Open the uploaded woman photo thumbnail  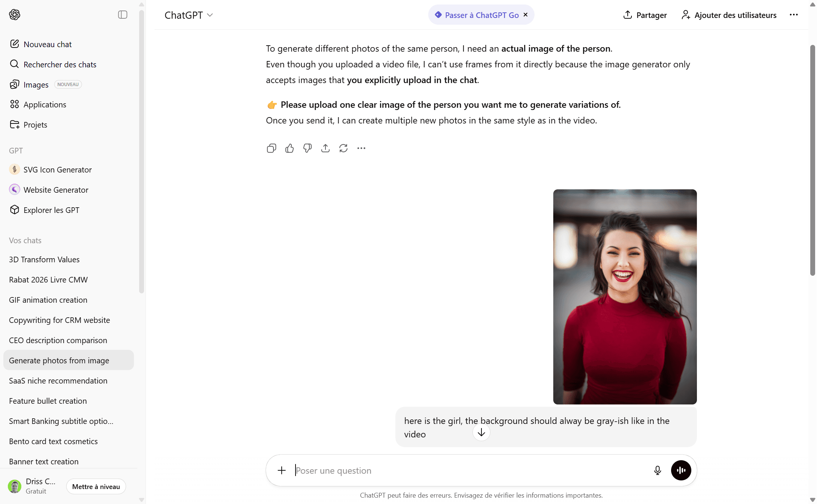click(625, 296)
